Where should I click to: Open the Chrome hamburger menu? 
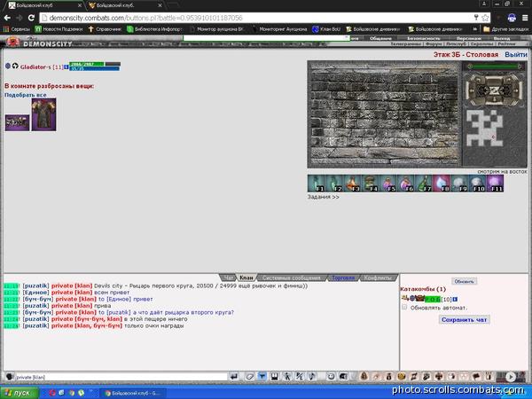click(x=525, y=18)
